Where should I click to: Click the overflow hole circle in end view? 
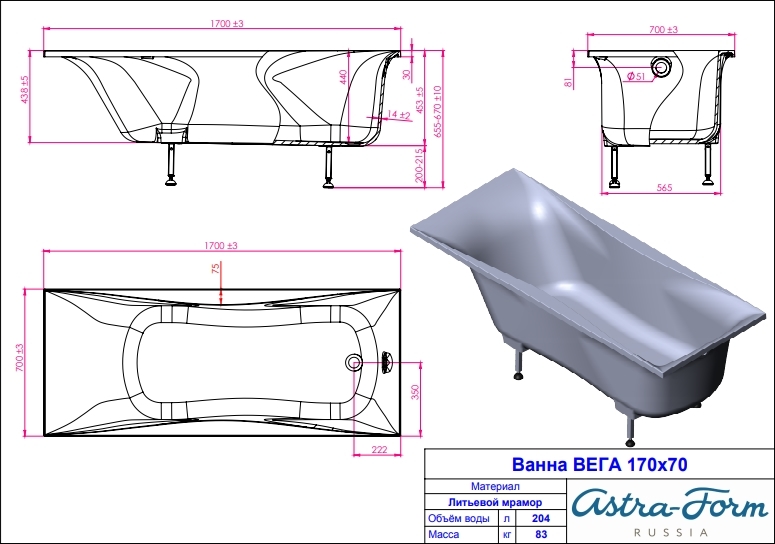click(x=661, y=69)
